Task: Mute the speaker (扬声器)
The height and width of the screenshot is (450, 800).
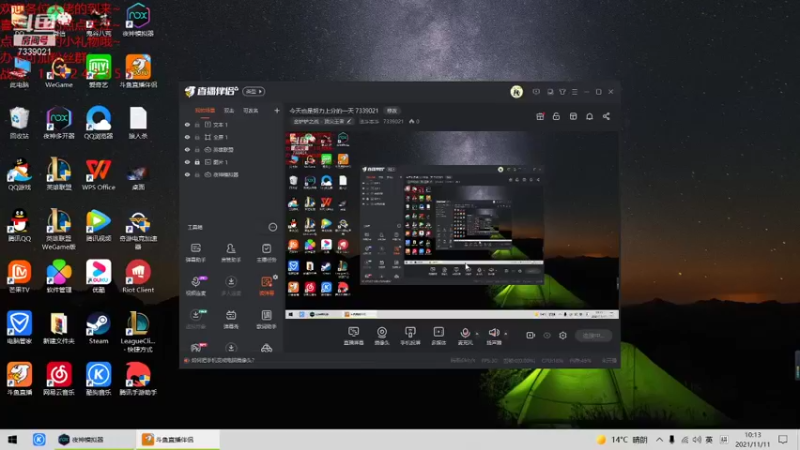Action: coord(493,336)
